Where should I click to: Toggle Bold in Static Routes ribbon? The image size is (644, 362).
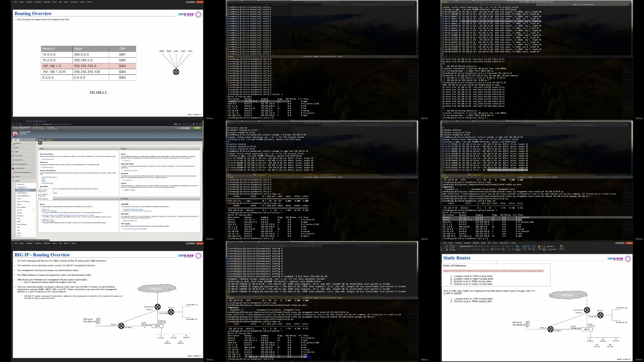coord(460,249)
